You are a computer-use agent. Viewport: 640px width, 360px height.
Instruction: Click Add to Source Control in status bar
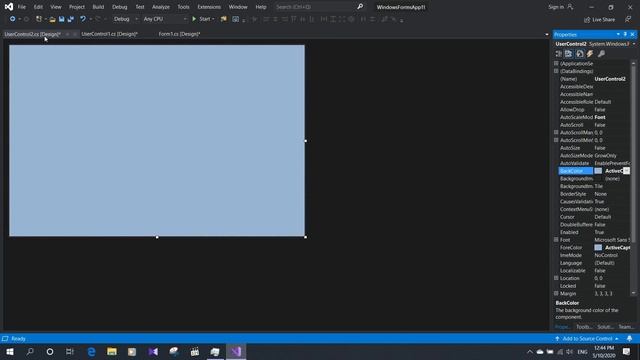tap(587, 339)
